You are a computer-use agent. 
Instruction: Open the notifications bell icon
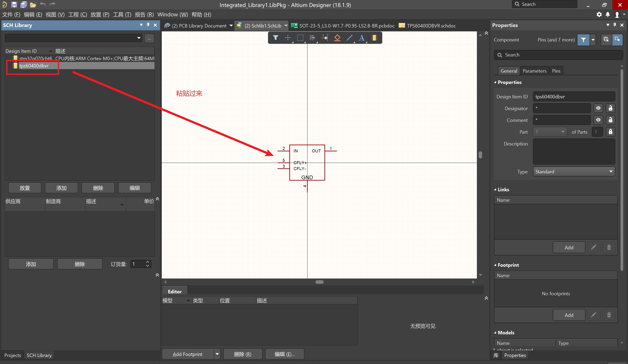(608, 14)
